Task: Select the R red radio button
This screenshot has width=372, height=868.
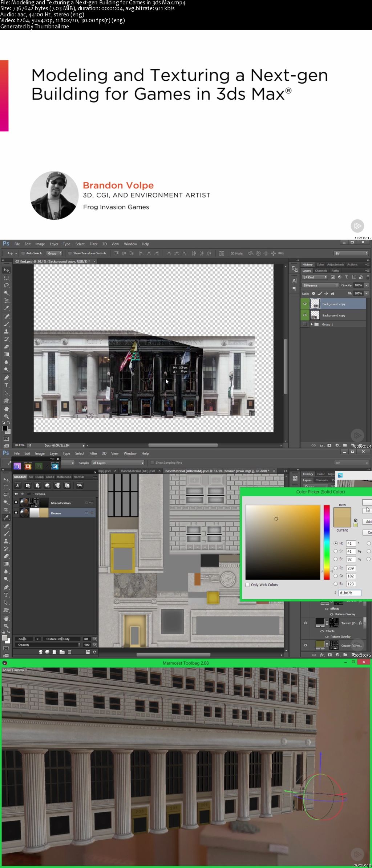Action: (336, 568)
